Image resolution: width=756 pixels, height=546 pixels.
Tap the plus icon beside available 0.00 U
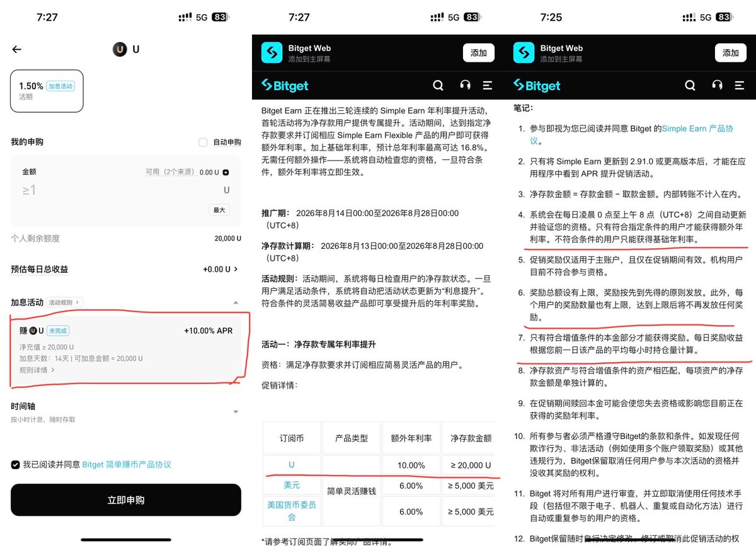226,172
